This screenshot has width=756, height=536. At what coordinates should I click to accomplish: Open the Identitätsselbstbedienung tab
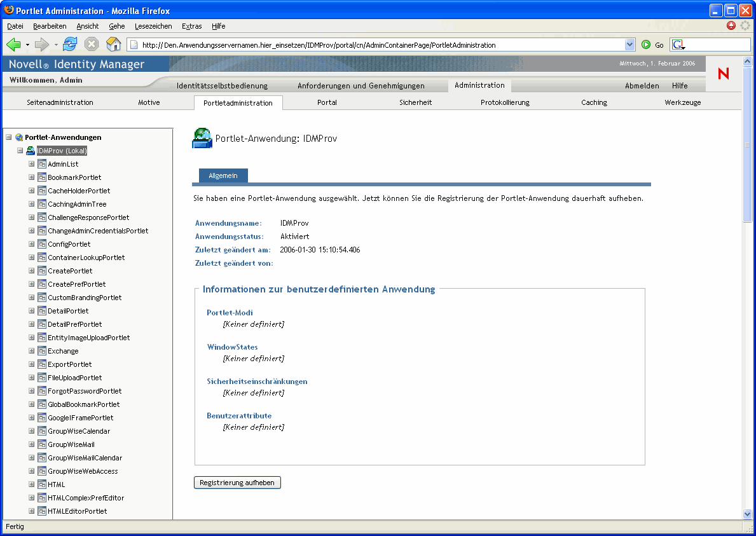tap(223, 86)
